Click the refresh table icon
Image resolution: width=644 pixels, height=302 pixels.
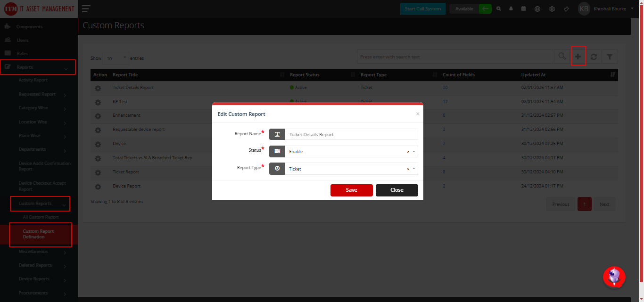594,57
